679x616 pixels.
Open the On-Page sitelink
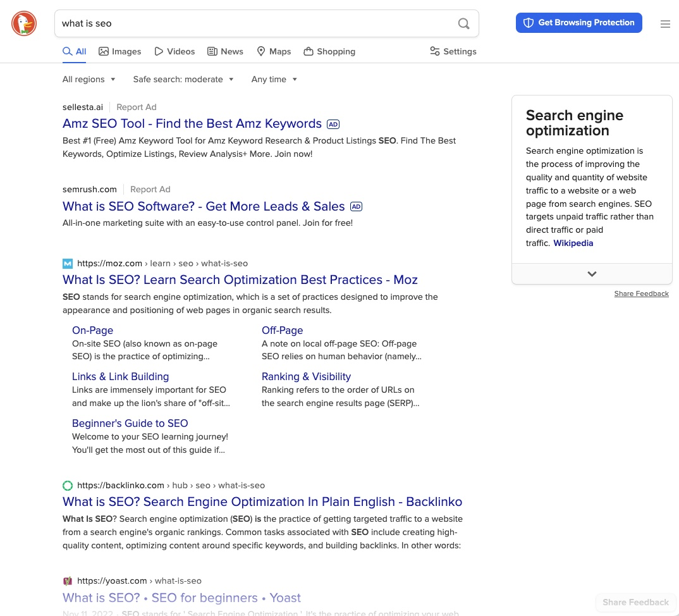92,331
